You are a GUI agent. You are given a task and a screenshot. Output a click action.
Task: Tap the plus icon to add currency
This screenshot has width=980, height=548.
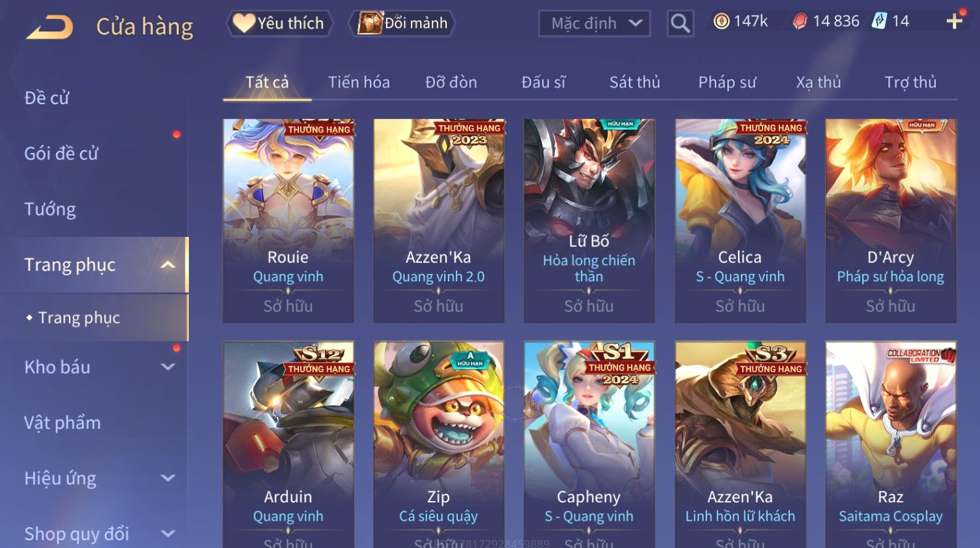[954, 21]
